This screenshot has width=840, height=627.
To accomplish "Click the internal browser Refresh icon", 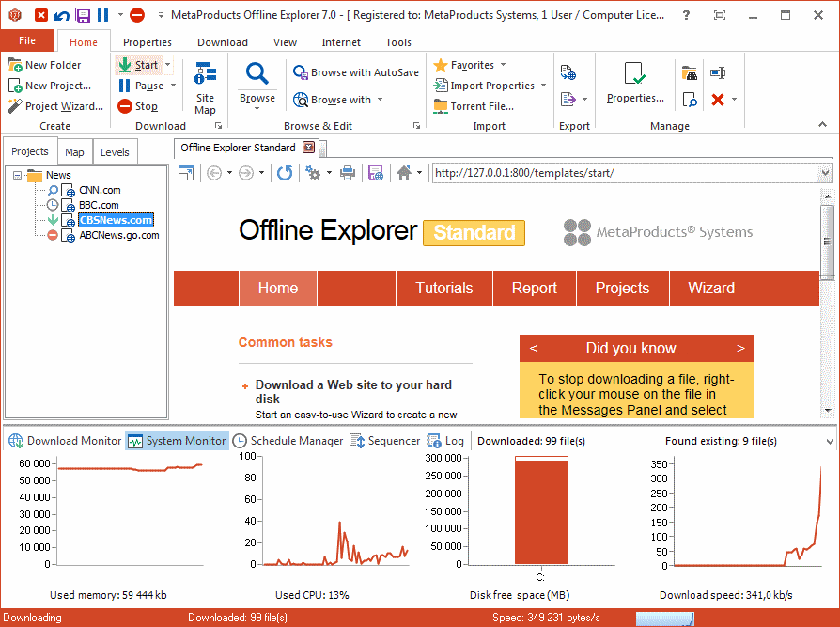I will 284,173.
